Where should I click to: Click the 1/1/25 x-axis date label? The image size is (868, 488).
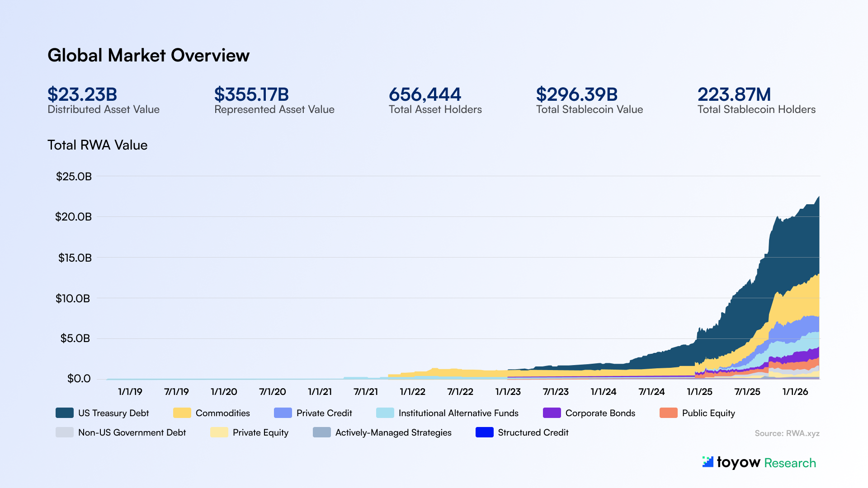tap(699, 392)
